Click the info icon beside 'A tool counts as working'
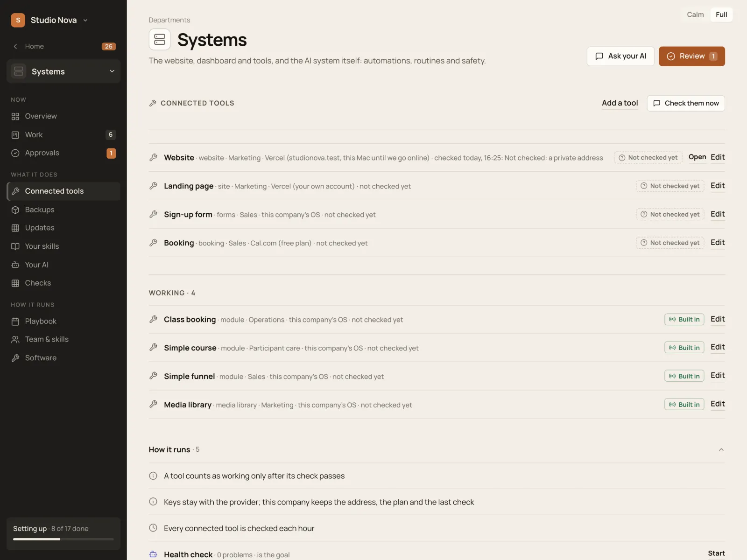The width and height of the screenshot is (747, 560). coord(153,476)
